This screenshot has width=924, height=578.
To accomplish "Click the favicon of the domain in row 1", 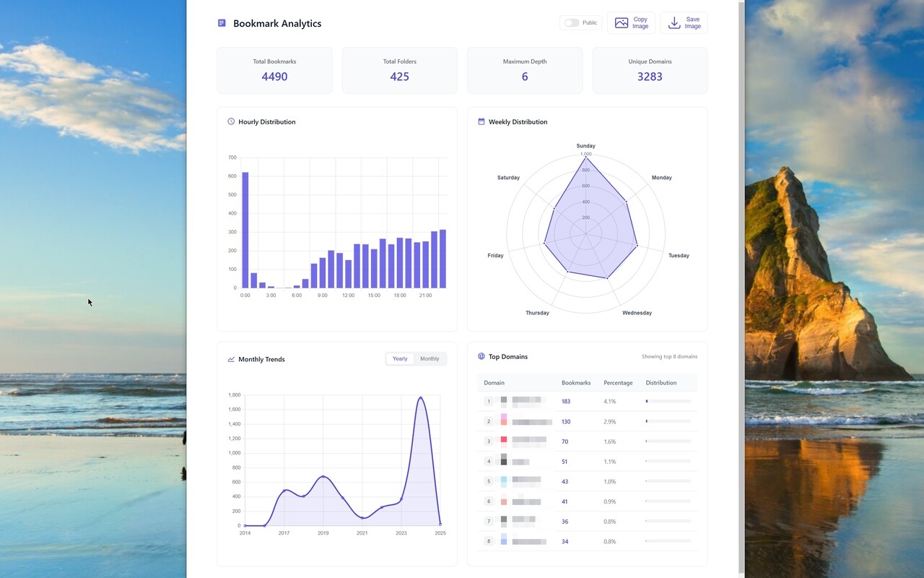I will tap(504, 401).
